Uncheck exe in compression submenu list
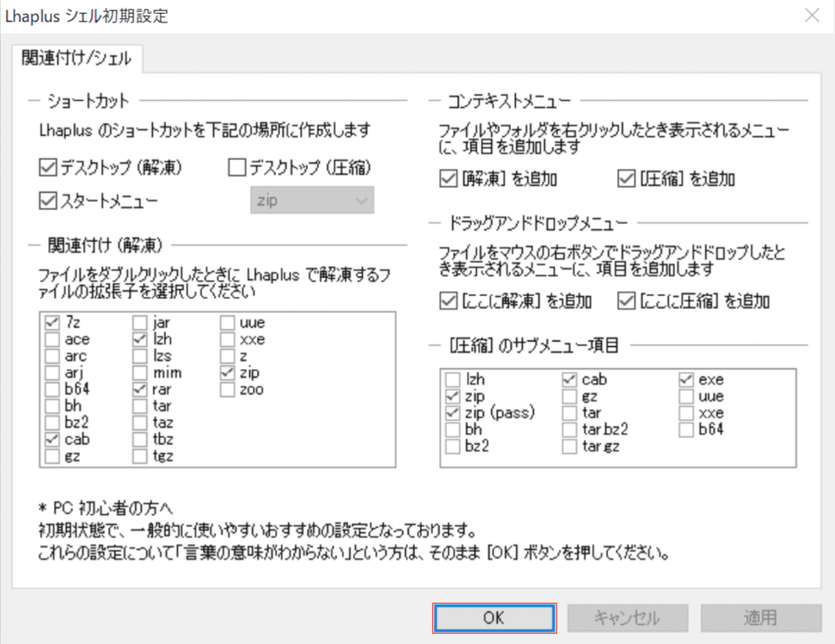Image resolution: width=835 pixels, height=644 pixels. [686, 379]
